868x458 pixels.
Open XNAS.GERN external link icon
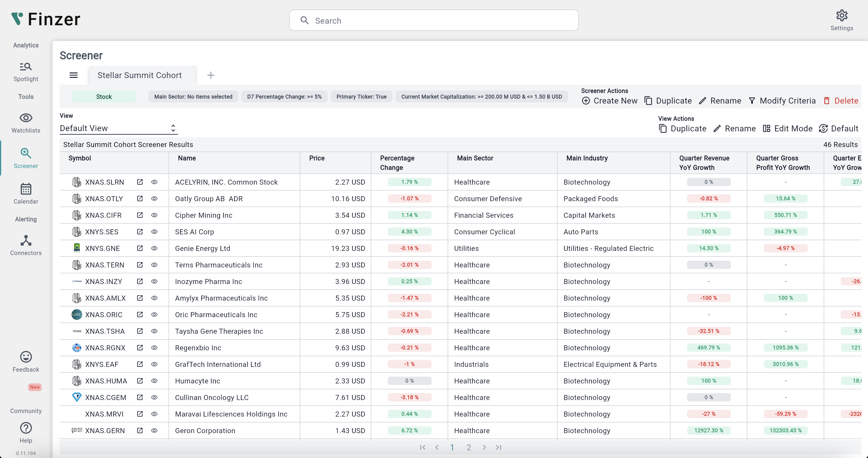click(140, 430)
